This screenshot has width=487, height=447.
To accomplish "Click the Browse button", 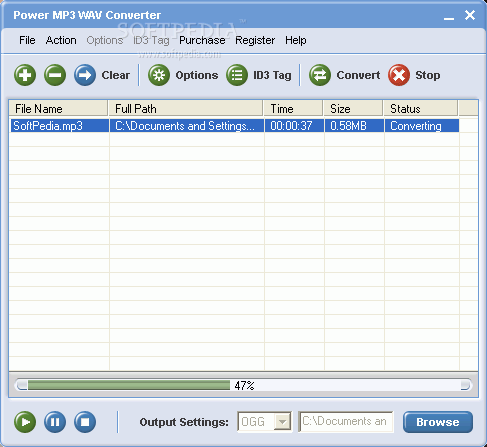I will click(438, 422).
